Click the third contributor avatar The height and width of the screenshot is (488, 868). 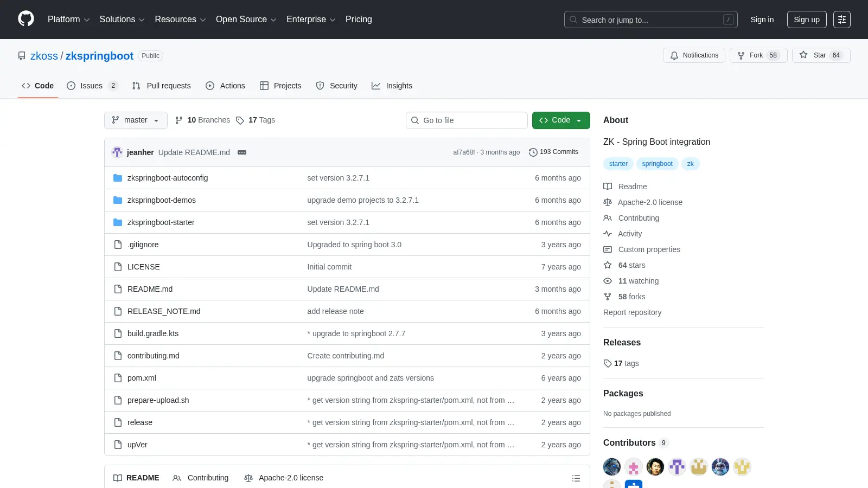click(x=655, y=467)
